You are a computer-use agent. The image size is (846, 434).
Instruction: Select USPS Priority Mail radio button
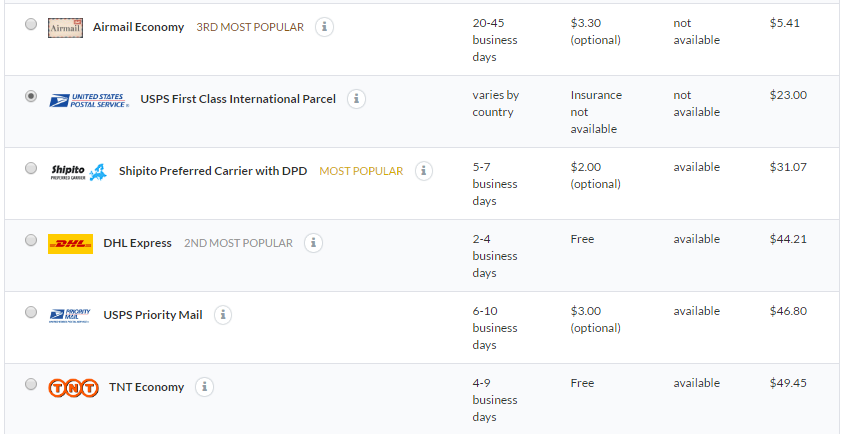(x=31, y=312)
